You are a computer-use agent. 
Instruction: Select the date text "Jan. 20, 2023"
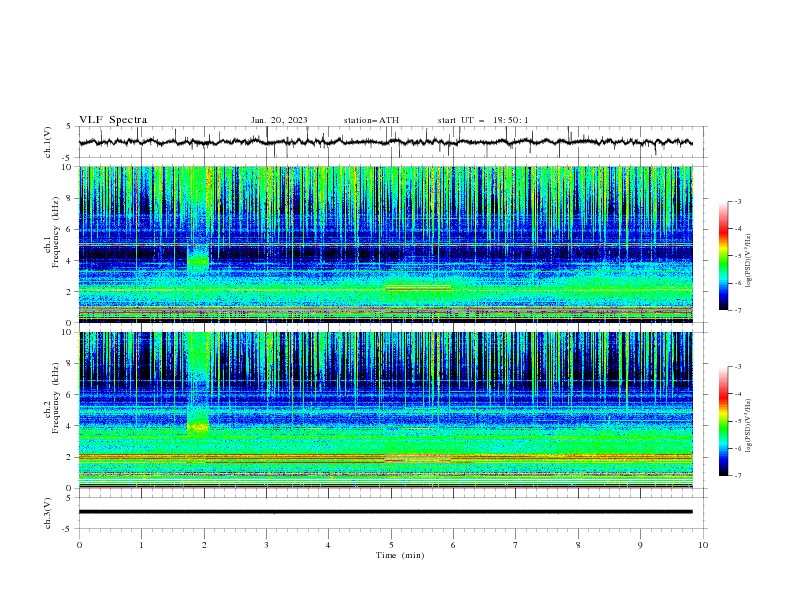coord(279,120)
